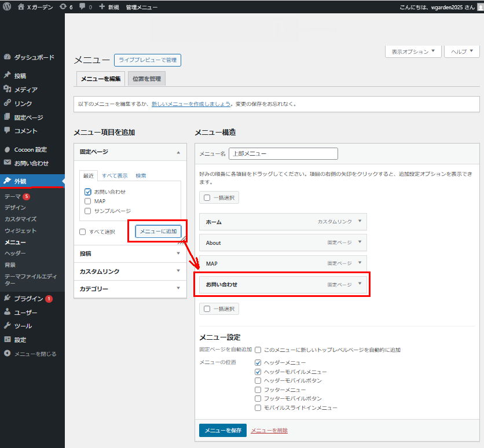Open the 表示オプション dropdown
The image size is (484, 448).
pyautogui.click(x=413, y=52)
